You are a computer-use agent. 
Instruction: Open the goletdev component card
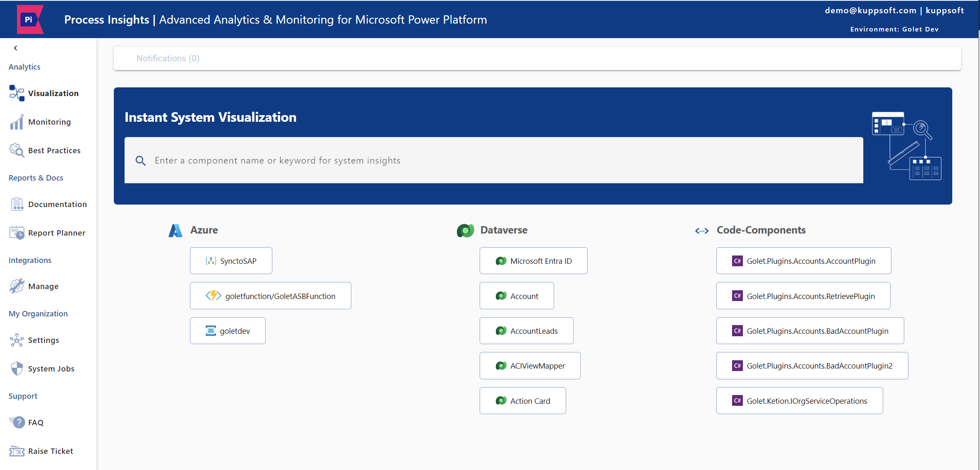(228, 331)
